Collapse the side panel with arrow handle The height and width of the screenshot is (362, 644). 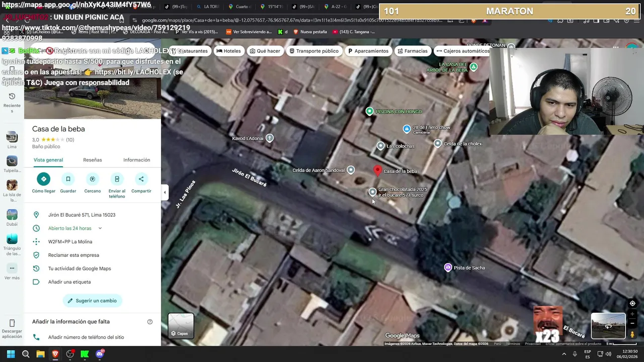tap(165, 192)
